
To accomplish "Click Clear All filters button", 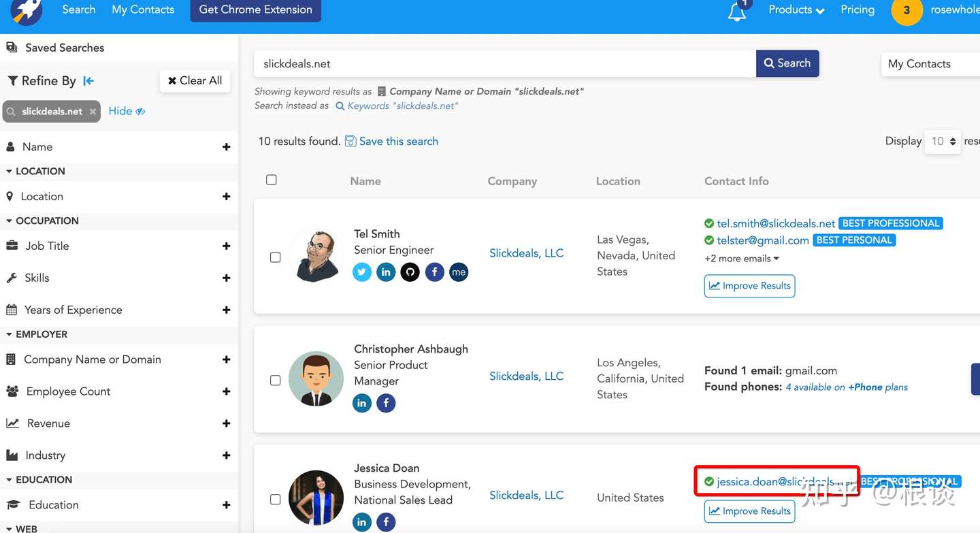I will [x=195, y=81].
